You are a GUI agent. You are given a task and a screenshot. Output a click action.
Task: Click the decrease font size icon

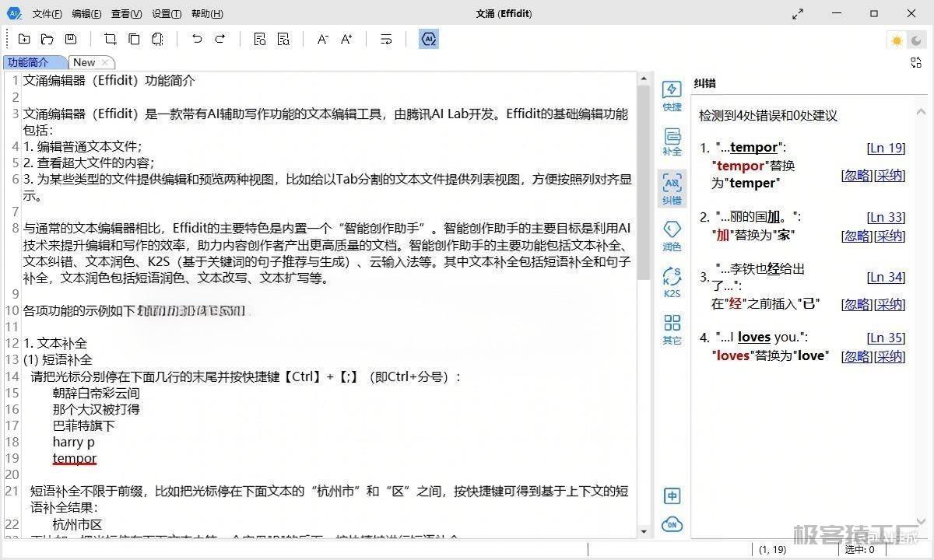pyautogui.click(x=322, y=39)
